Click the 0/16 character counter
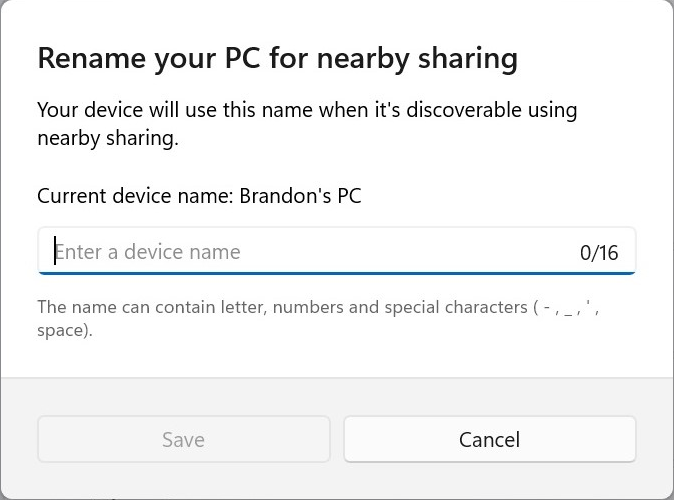Image resolution: width=674 pixels, height=500 pixels. [599, 253]
